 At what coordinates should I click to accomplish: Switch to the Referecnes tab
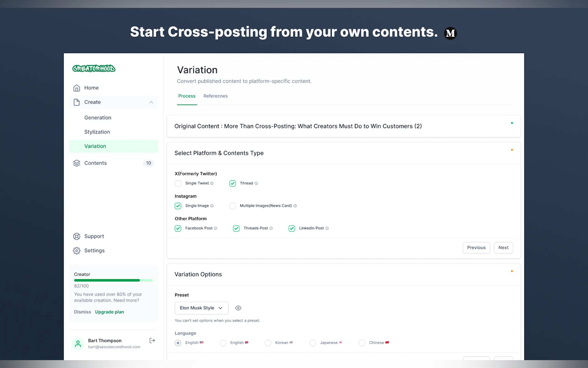point(215,96)
